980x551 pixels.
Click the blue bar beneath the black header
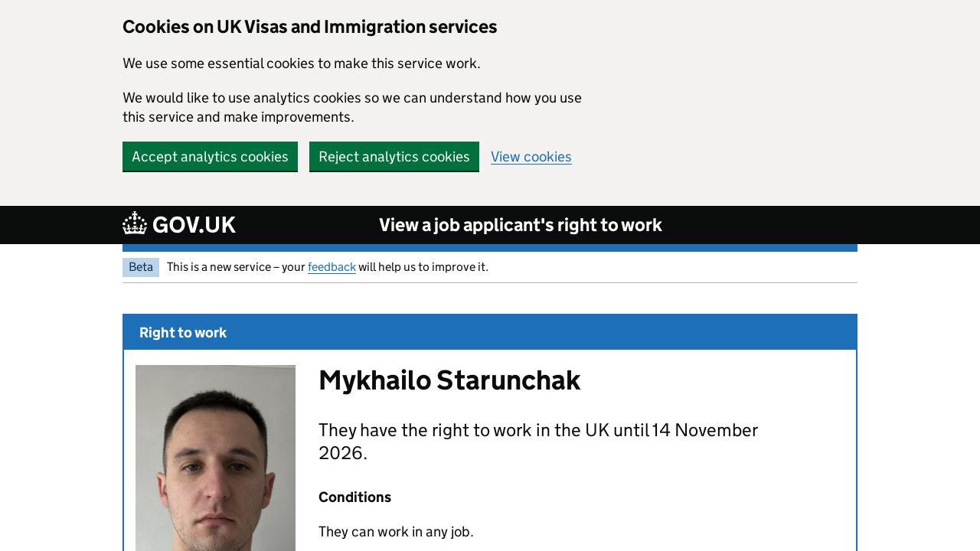click(x=490, y=248)
